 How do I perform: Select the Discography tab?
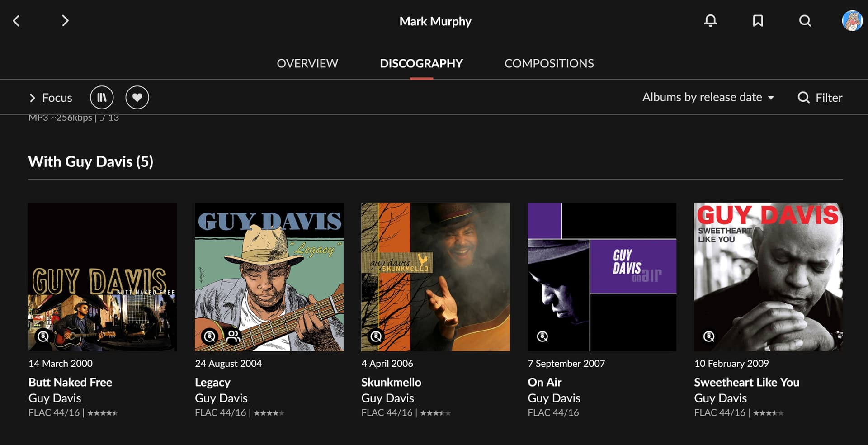[421, 63]
